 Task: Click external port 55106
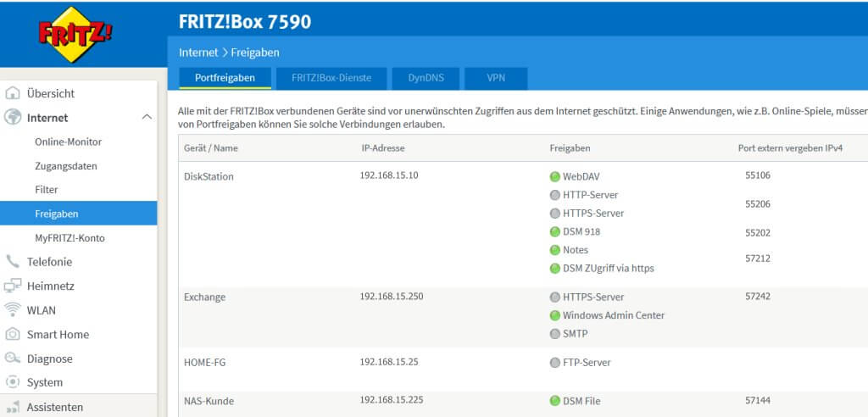(x=758, y=175)
